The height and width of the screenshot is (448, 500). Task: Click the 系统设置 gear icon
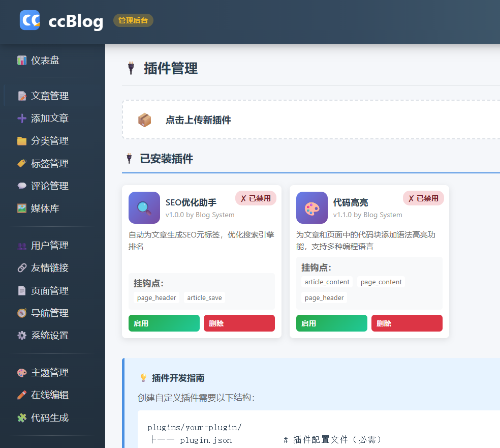tap(22, 335)
